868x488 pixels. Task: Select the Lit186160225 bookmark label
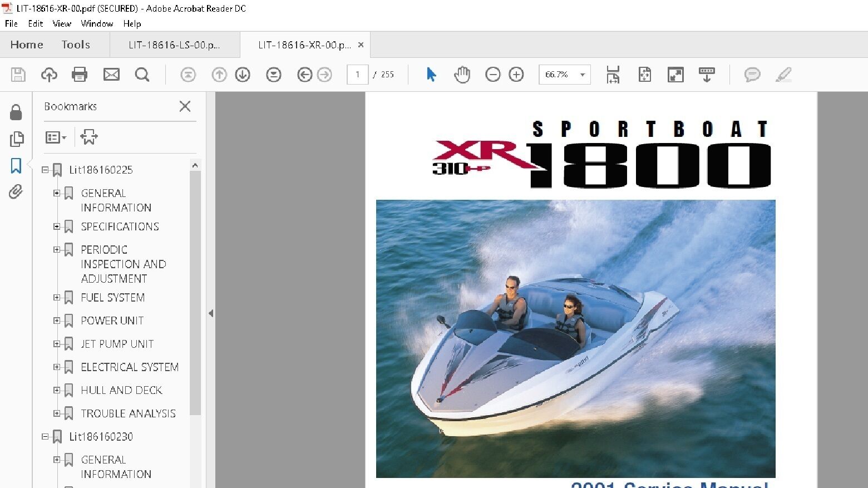(101, 170)
